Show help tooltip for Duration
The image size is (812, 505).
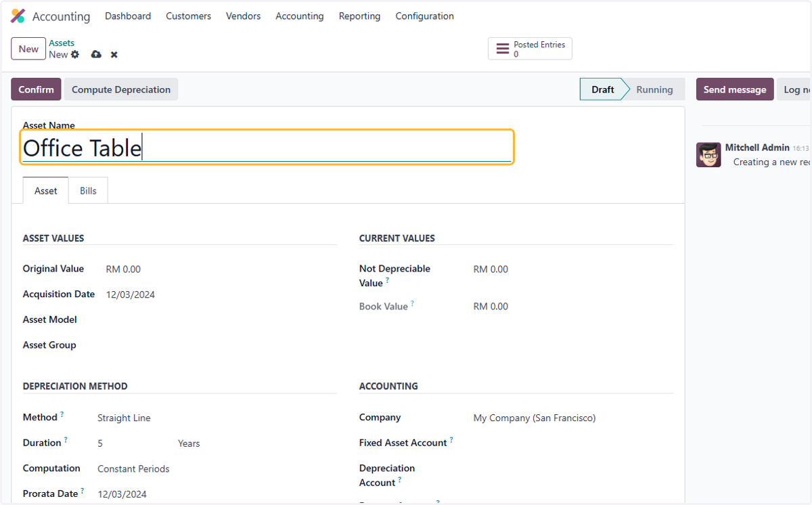click(66, 440)
